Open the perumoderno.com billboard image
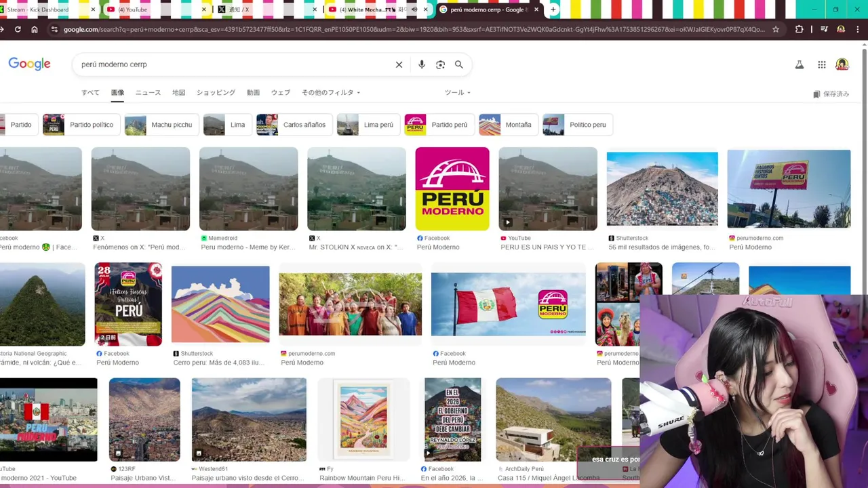Viewport: 868px width, 488px height. pyautogui.click(x=789, y=188)
